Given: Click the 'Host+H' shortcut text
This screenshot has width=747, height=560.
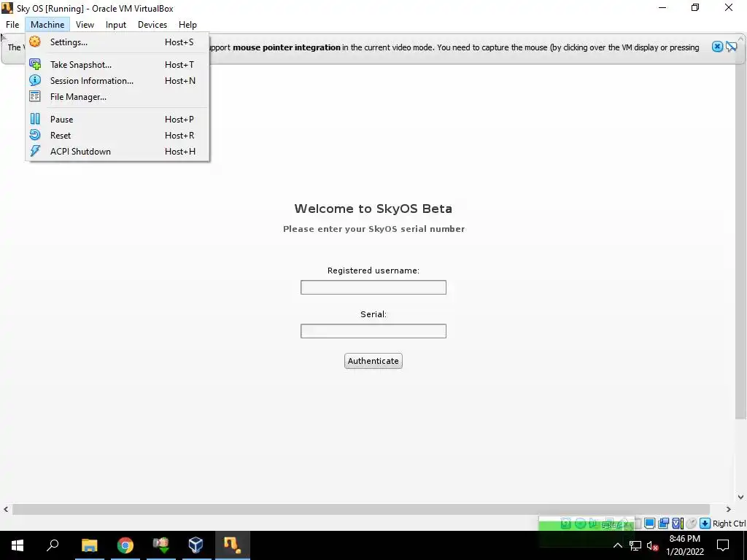Looking at the screenshot, I should click(180, 152).
